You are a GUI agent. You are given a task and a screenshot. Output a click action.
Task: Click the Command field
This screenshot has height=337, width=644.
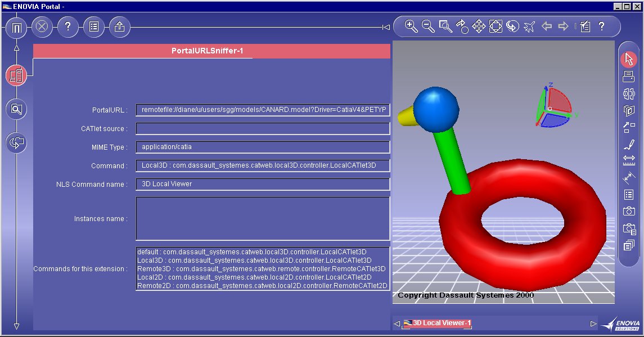coord(263,165)
